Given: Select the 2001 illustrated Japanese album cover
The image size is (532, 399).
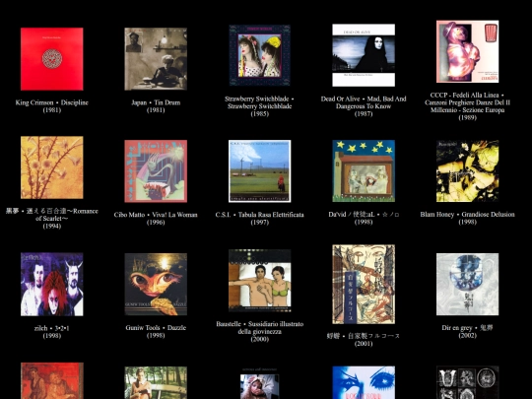Looking at the screenshot, I should (x=364, y=285).
